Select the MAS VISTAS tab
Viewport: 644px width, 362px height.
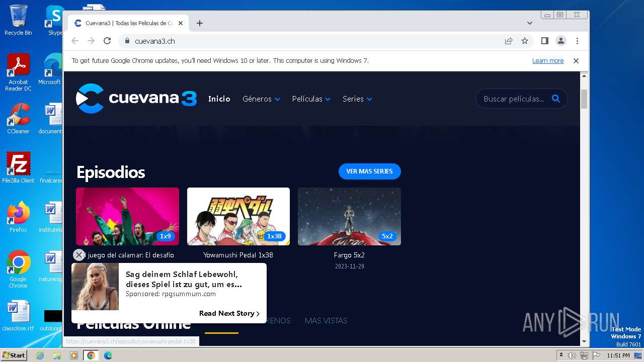coord(326,321)
